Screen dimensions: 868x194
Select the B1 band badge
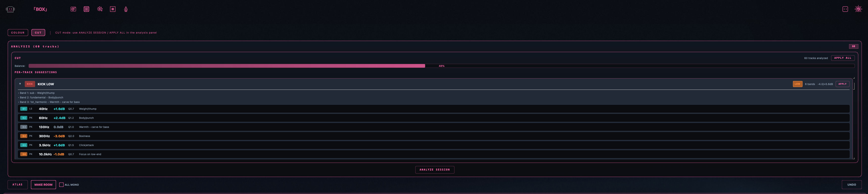point(24,109)
